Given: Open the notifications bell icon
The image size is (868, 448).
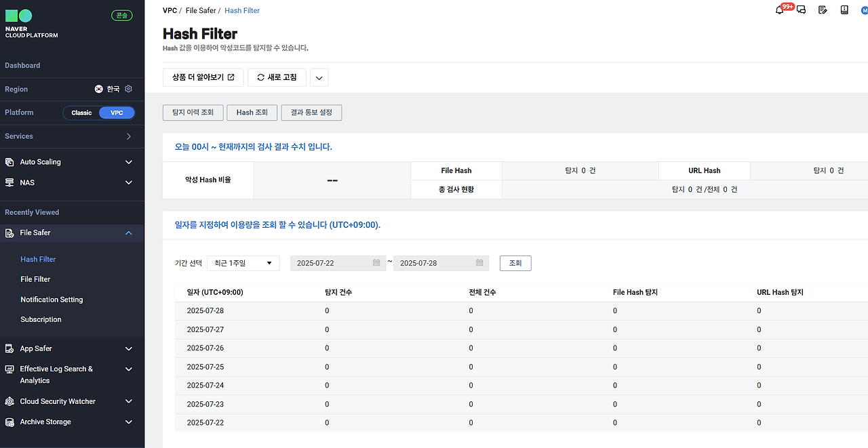Looking at the screenshot, I should pos(779,10).
